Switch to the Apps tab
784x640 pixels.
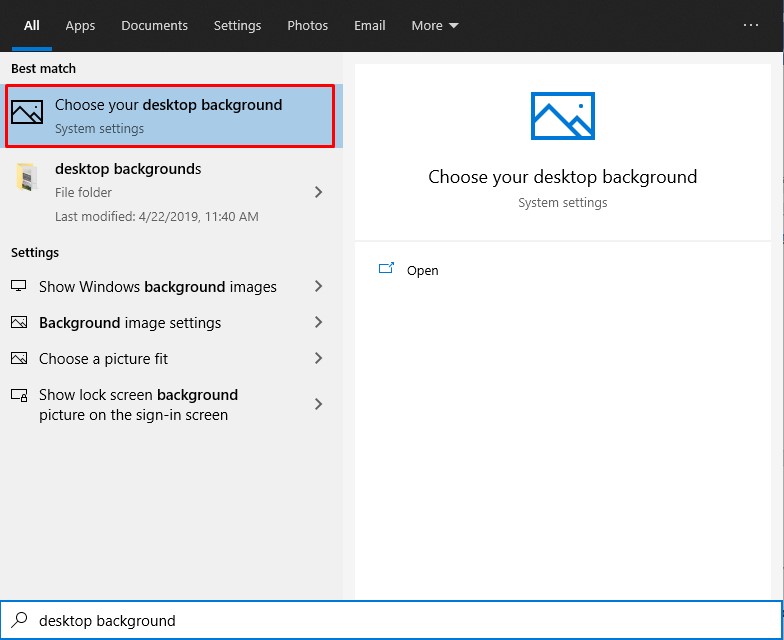coord(80,26)
